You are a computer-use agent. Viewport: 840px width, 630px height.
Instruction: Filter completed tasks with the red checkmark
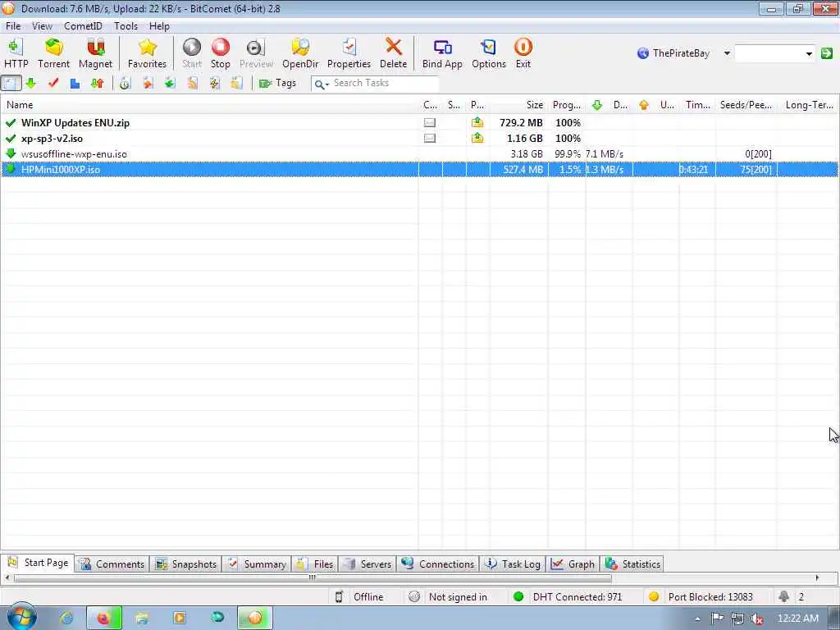(x=52, y=83)
